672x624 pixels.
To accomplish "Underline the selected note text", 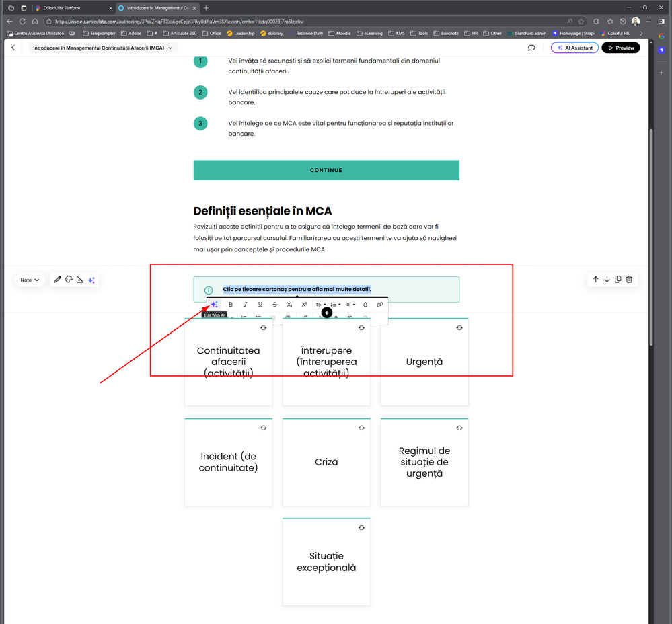I will [260, 305].
